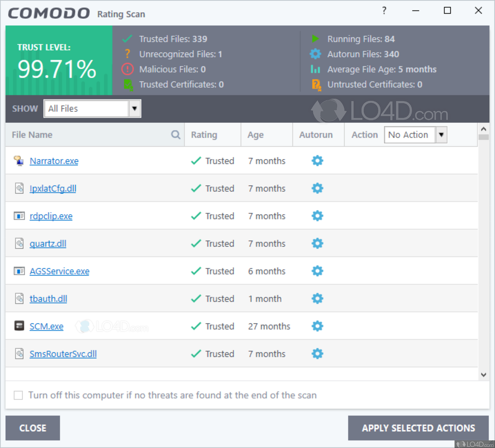The height and width of the screenshot is (448, 495).
Task: Enable turn off computer after scan checkbox
Action: click(x=18, y=395)
